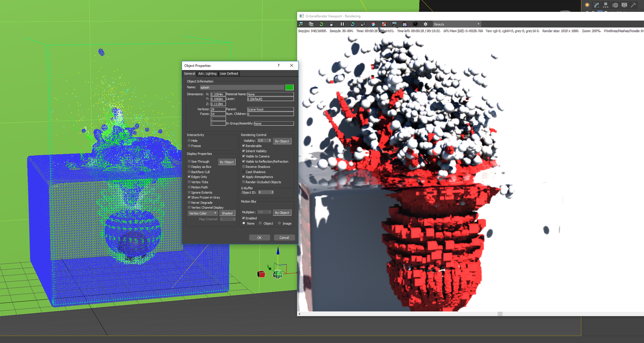Click the AF auto-focus picker icon
644x343 pixels.
pyautogui.click(x=363, y=24)
